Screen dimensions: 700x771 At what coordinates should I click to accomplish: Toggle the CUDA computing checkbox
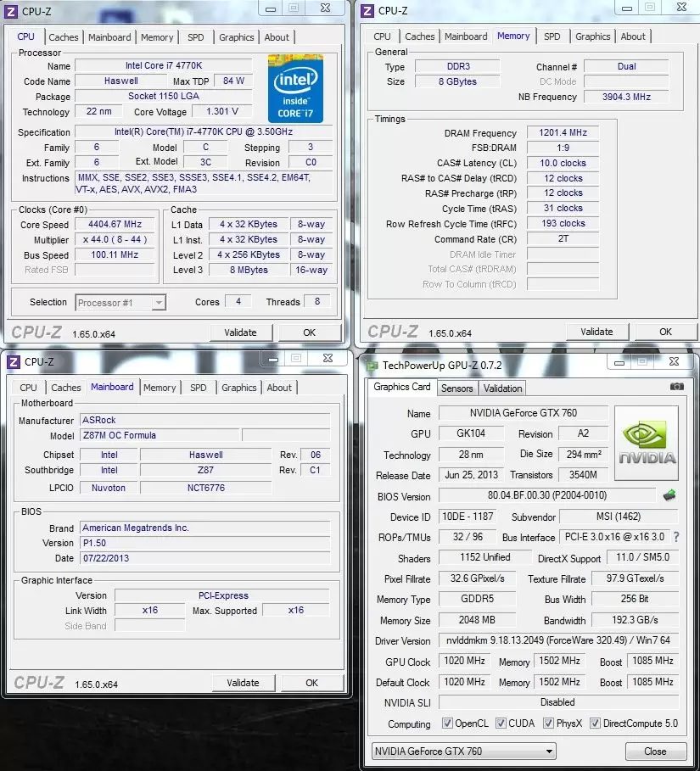click(501, 724)
